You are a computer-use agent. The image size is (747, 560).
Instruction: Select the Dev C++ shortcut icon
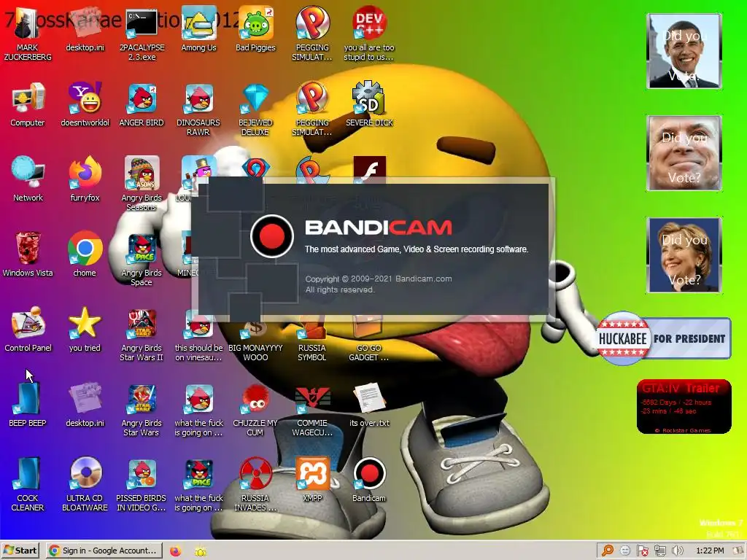[369, 34]
